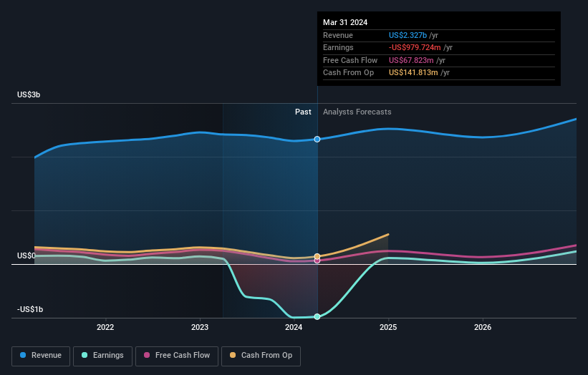Click the Free Cash Flow pink data point
The height and width of the screenshot is (375, 588).
(317, 260)
